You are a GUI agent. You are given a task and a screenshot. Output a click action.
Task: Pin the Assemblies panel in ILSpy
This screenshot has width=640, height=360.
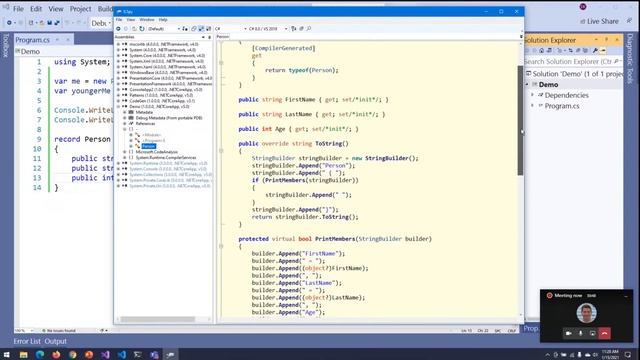(x=210, y=37)
